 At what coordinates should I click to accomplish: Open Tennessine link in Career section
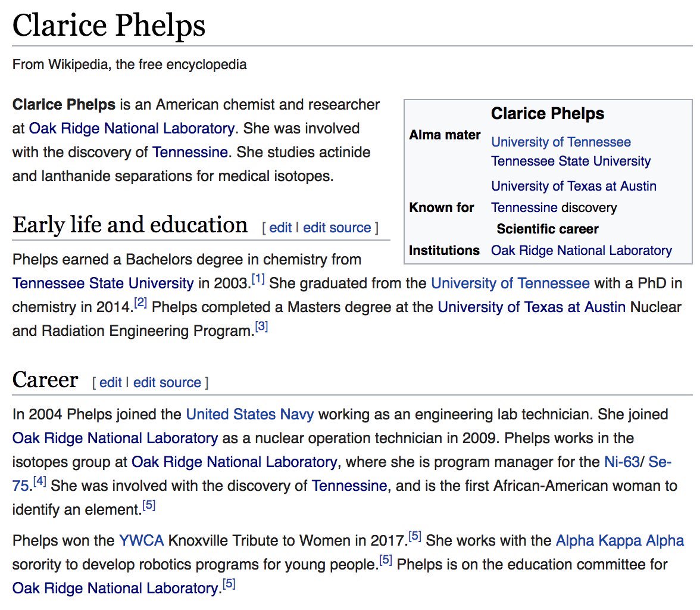coord(349,485)
